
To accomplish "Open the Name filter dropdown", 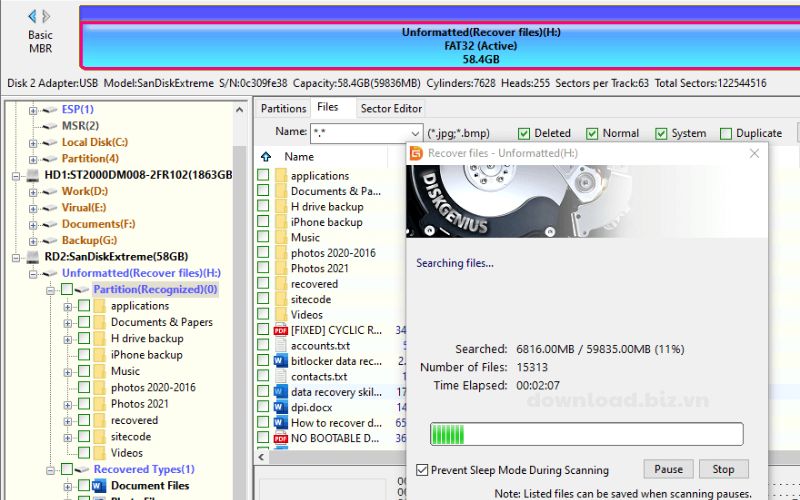I will coord(415,133).
